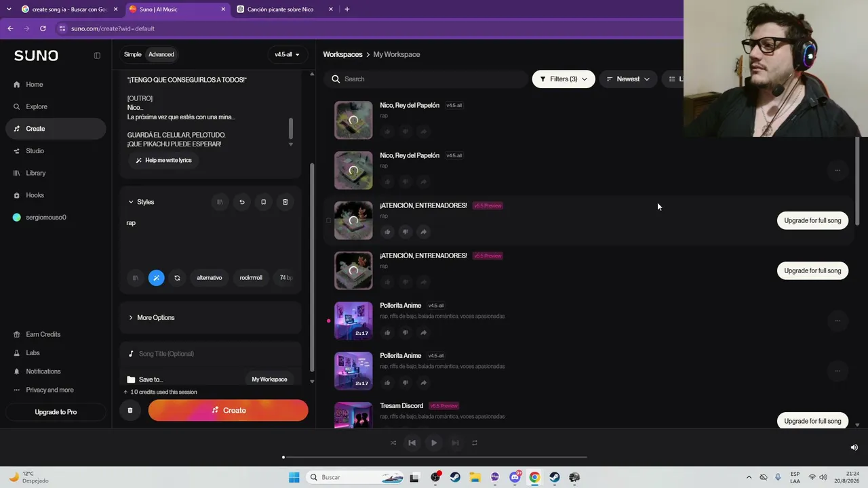The height and width of the screenshot is (488, 868).
Task: Open the Filters (3) dropdown
Action: pyautogui.click(x=564, y=79)
